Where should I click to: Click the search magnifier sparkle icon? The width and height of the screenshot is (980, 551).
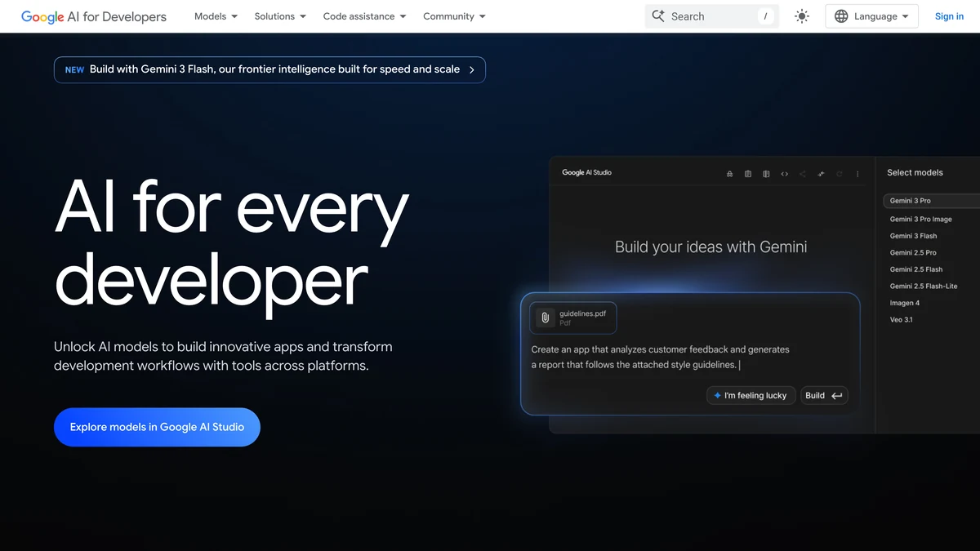click(x=658, y=16)
